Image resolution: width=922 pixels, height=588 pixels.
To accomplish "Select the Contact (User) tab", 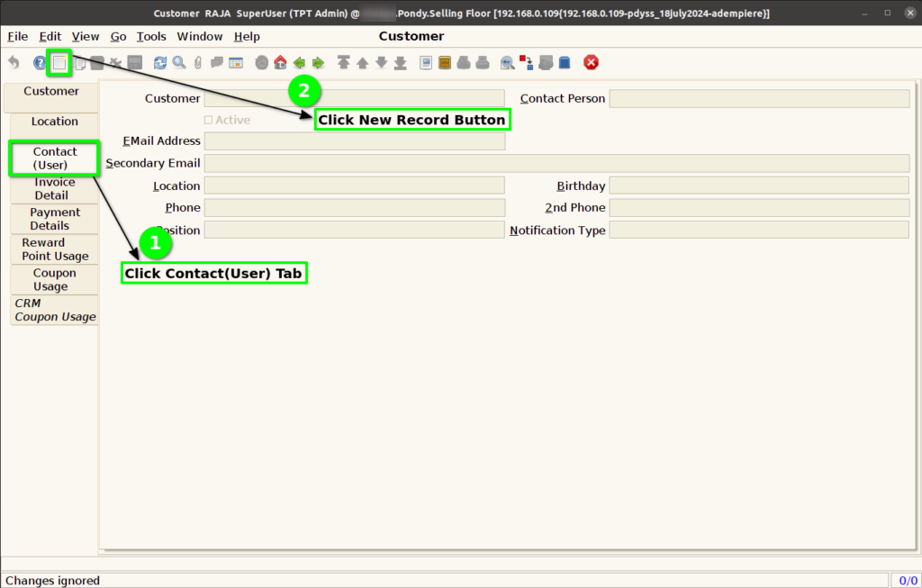I will [x=54, y=158].
